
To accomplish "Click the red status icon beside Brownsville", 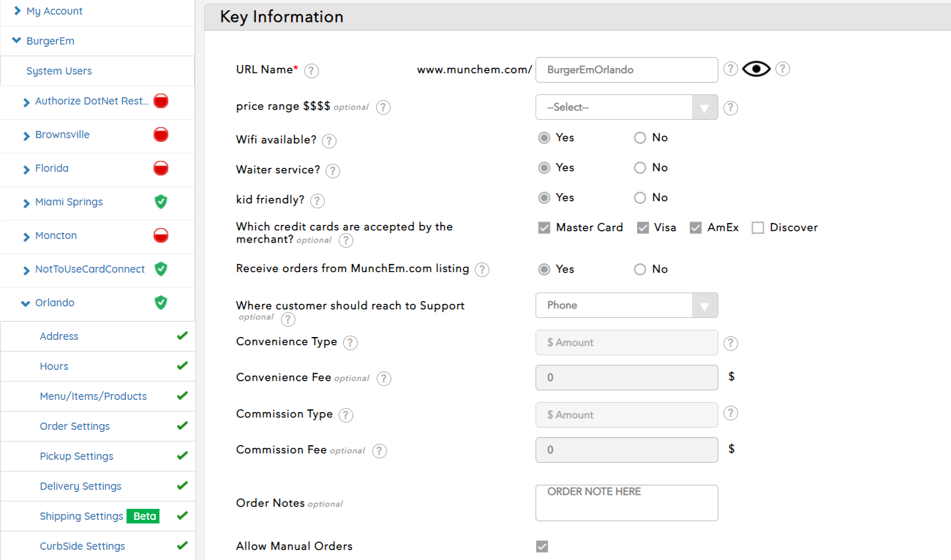I will (x=161, y=135).
